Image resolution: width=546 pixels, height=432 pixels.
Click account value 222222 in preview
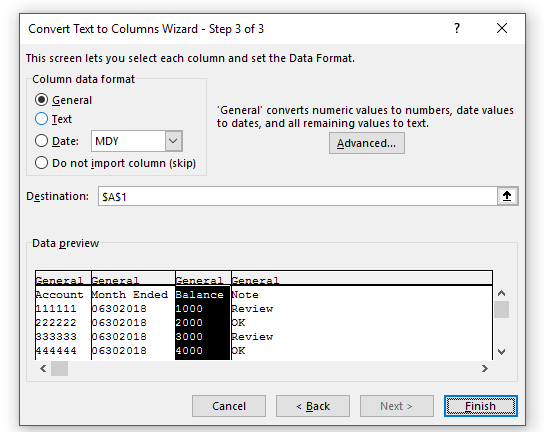pyautogui.click(x=56, y=322)
